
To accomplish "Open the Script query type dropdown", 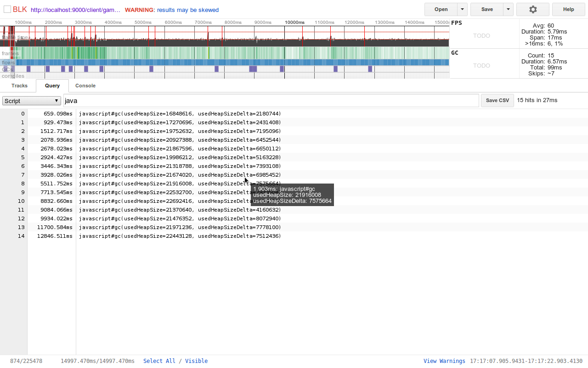I will point(32,101).
